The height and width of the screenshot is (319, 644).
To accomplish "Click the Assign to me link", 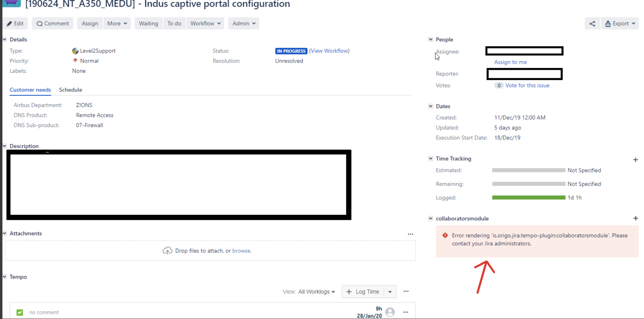I will 510,62.
